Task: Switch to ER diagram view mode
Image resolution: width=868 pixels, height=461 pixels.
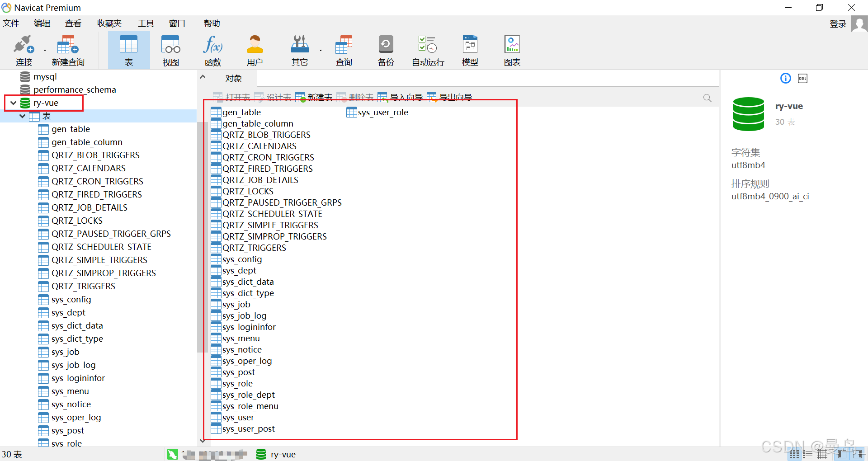Action: [822, 455]
